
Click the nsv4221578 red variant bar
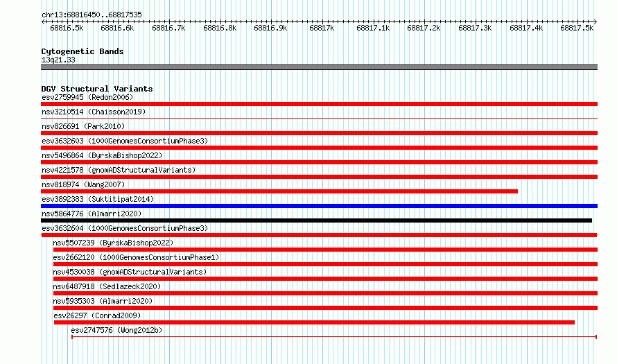click(x=319, y=177)
